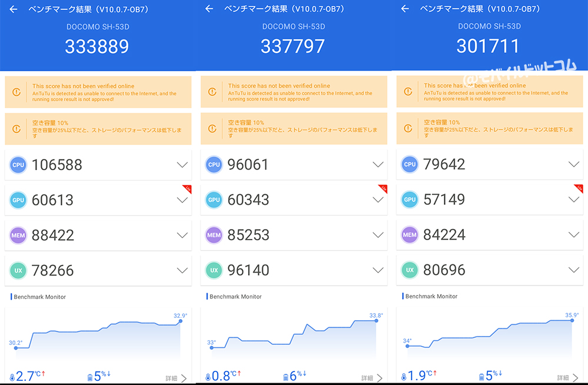The height and width of the screenshot is (385, 588).
Task: Open 詳細 details for 0.8°C monitor
Action: click(x=372, y=378)
